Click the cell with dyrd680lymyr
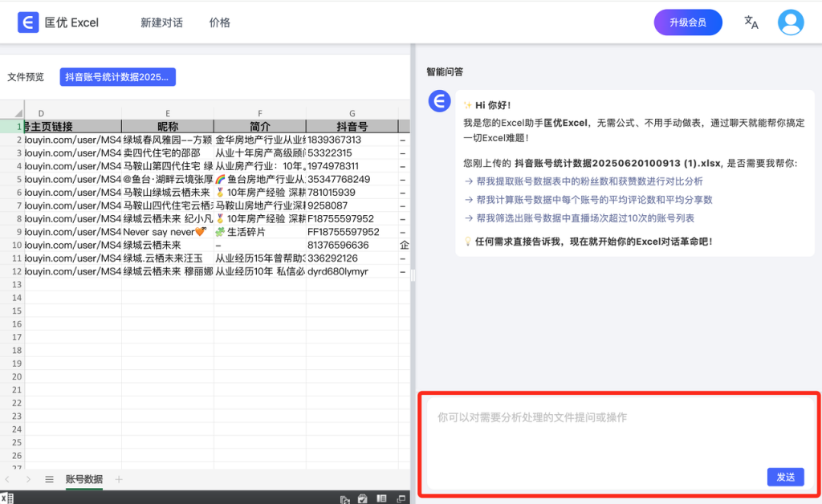The width and height of the screenshot is (822, 504). [x=352, y=271]
